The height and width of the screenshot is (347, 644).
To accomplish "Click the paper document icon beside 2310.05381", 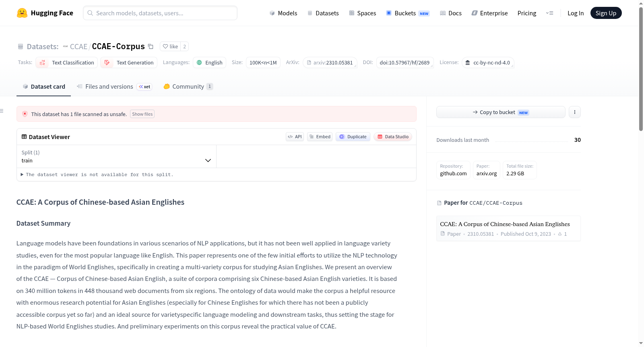I will [443, 234].
